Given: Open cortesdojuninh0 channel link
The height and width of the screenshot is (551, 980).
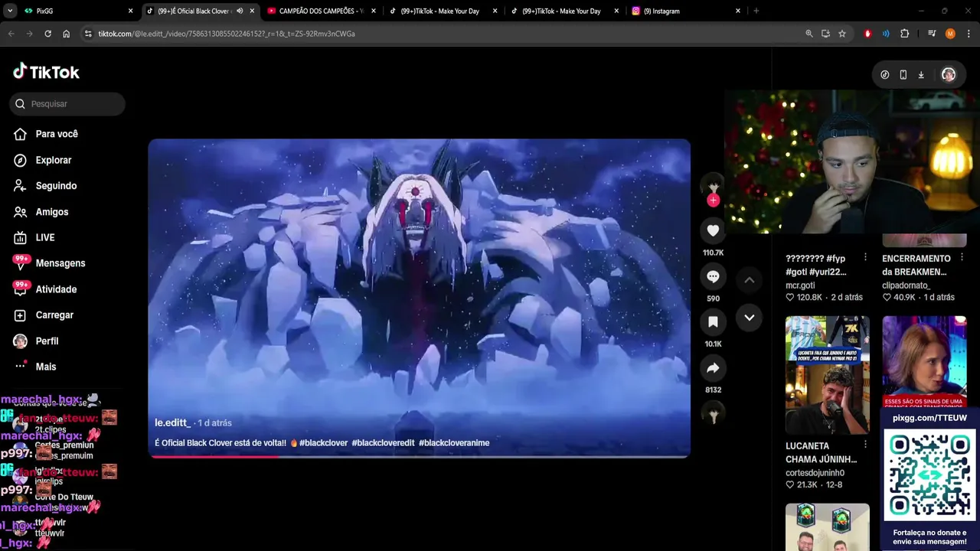Looking at the screenshot, I should tap(815, 473).
